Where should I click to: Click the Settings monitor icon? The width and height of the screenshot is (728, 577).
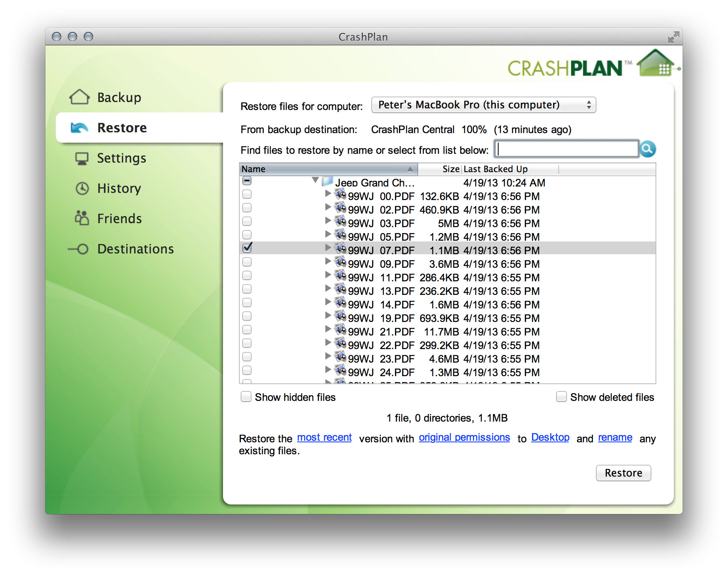click(82, 158)
